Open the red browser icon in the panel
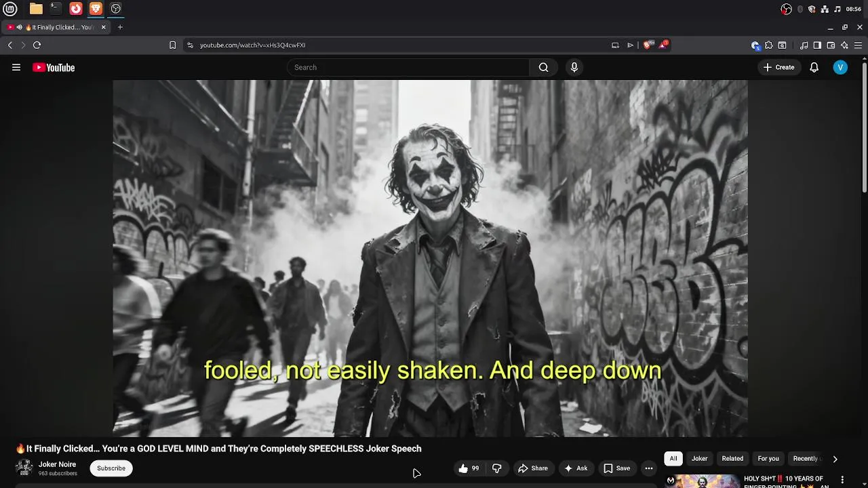 pos(76,9)
